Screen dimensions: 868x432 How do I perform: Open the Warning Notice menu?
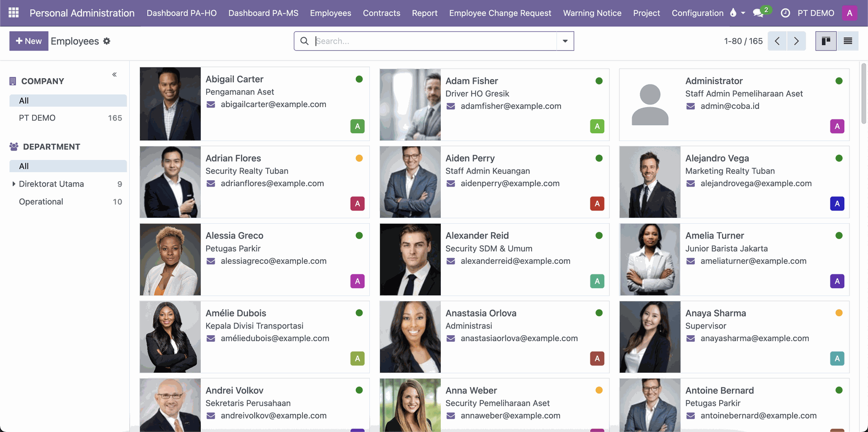[592, 13]
